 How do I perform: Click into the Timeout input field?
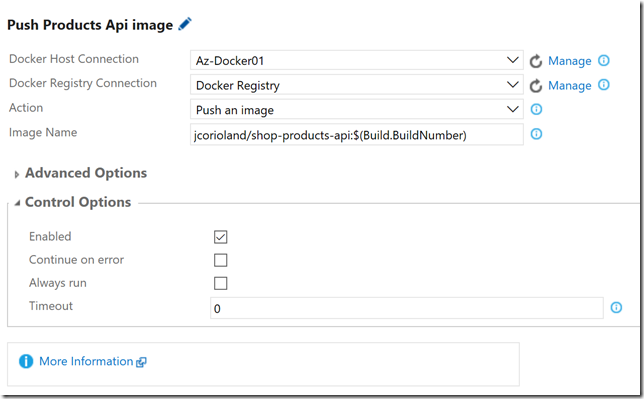pyautogui.click(x=407, y=308)
